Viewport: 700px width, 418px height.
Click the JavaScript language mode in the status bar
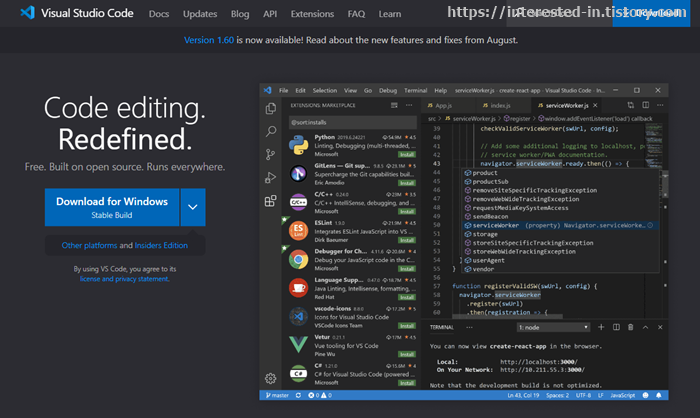[622, 395]
